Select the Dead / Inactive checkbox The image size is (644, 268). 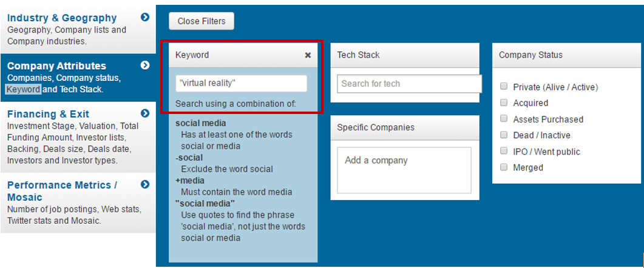coord(504,135)
